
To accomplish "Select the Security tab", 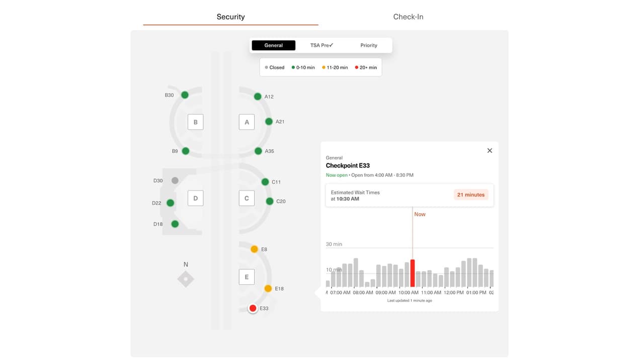I will [230, 16].
